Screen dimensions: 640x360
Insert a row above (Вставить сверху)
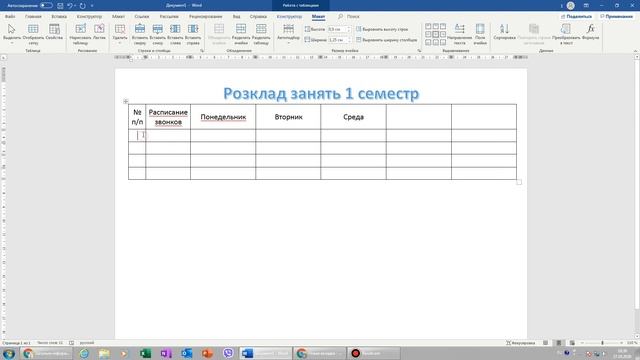point(140,34)
